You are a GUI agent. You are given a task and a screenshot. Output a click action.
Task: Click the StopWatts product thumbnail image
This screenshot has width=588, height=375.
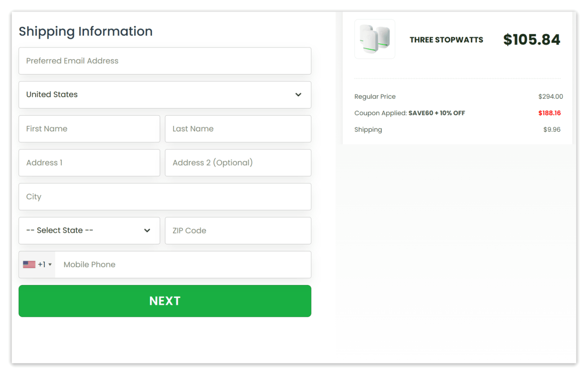click(375, 39)
